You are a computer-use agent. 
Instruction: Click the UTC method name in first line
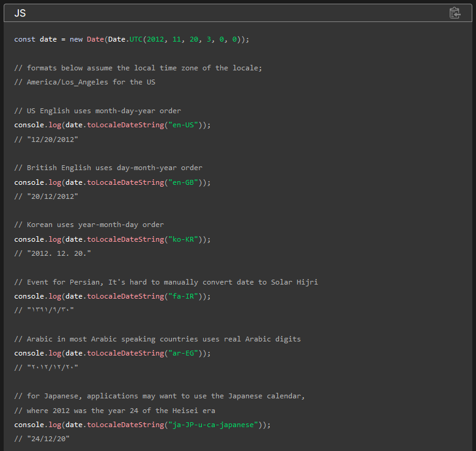click(x=136, y=39)
